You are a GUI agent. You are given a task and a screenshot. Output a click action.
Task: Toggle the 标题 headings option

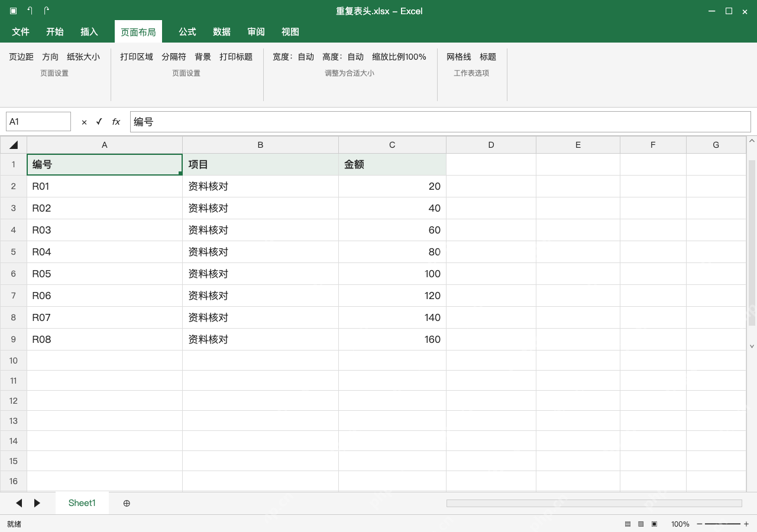click(x=488, y=57)
